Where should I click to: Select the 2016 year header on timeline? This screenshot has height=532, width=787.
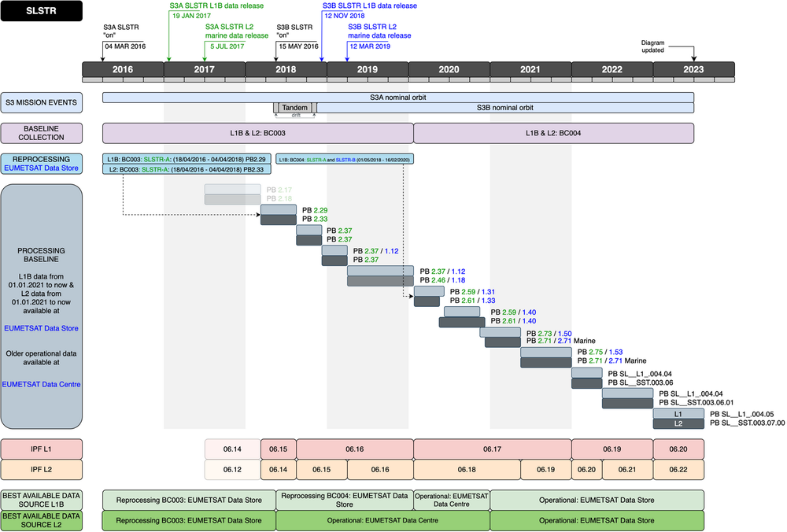click(x=123, y=69)
